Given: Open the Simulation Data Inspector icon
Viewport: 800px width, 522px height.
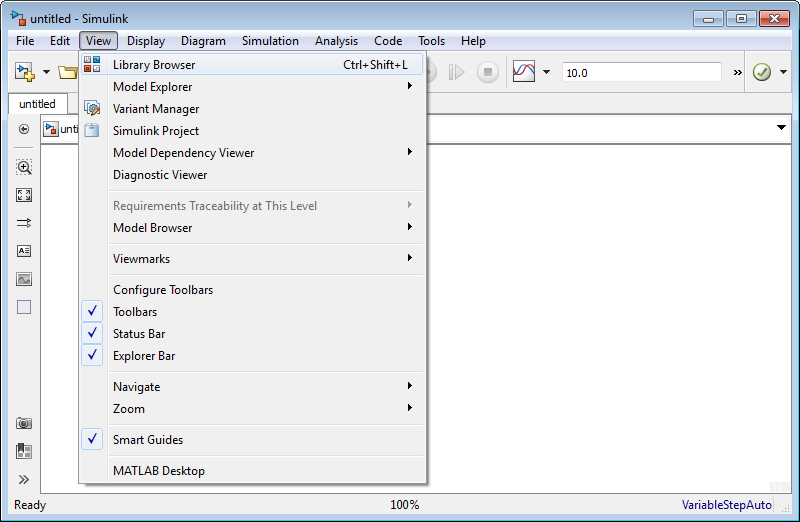Looking at the screenshot, I should pyautogui.click(x=524, y=72).
